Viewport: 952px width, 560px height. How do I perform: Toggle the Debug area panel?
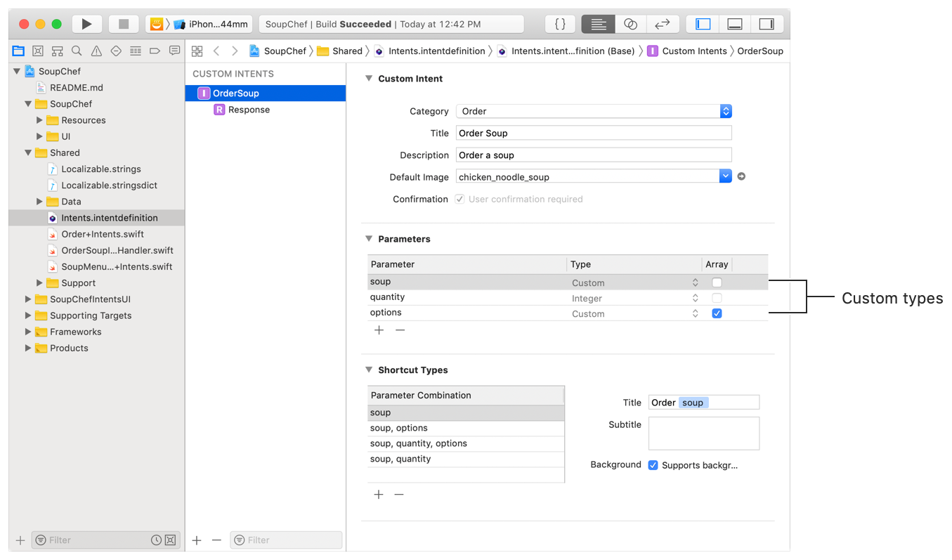[x=735, y=24]
